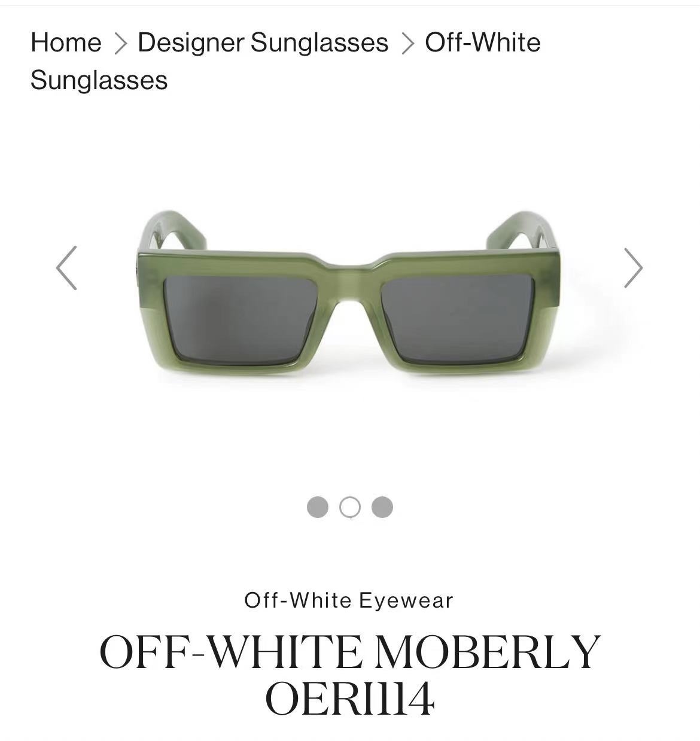Click the previous image arrow
700x741 pixels.
click(66, 267)
